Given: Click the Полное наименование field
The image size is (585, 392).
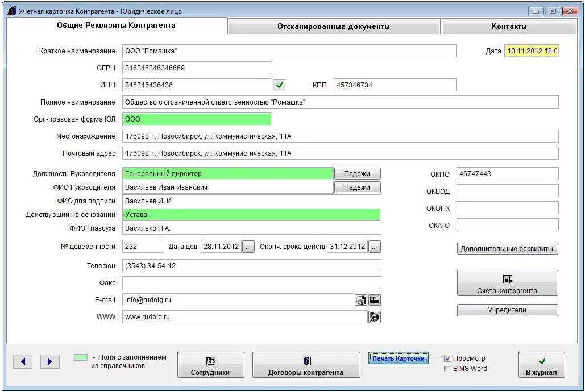Looking at the screenshot, I should 340,102.
